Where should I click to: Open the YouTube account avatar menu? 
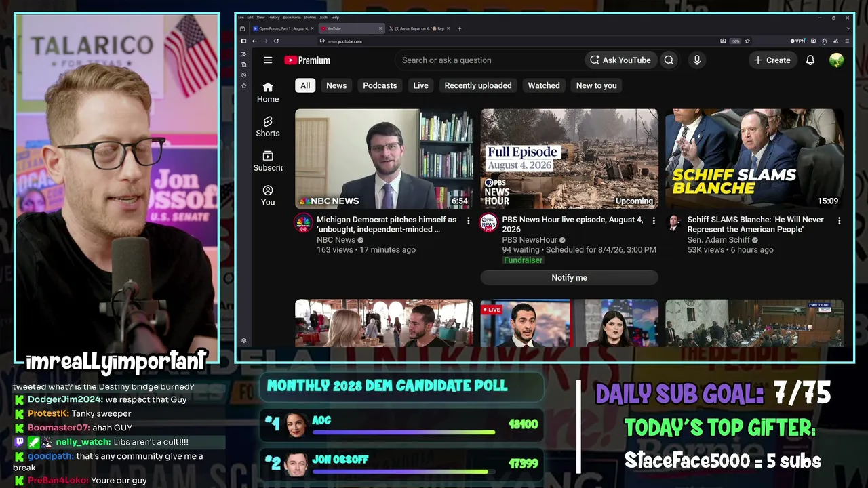836,60
